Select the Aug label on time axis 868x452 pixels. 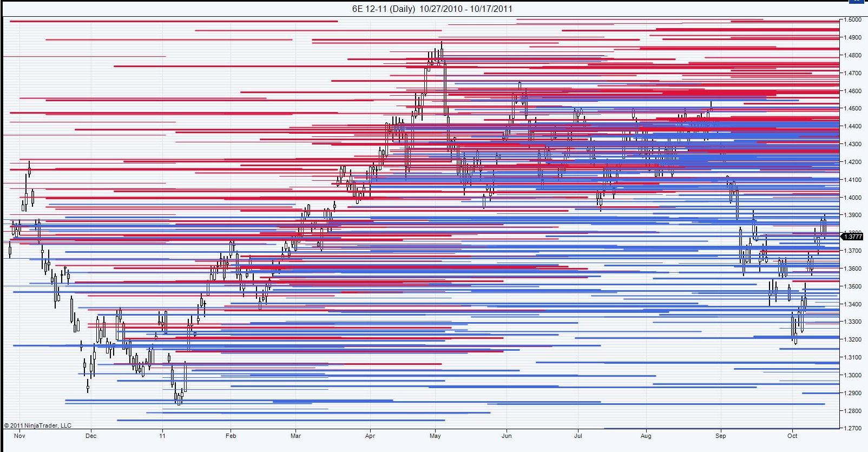click(646, 436)
